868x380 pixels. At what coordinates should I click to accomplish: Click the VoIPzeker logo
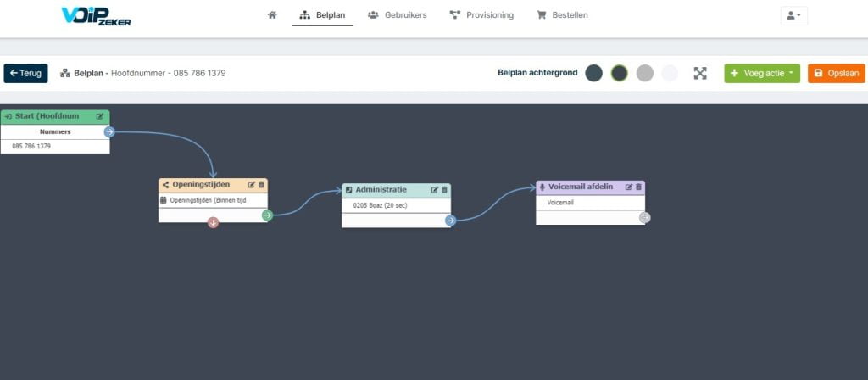97,16
